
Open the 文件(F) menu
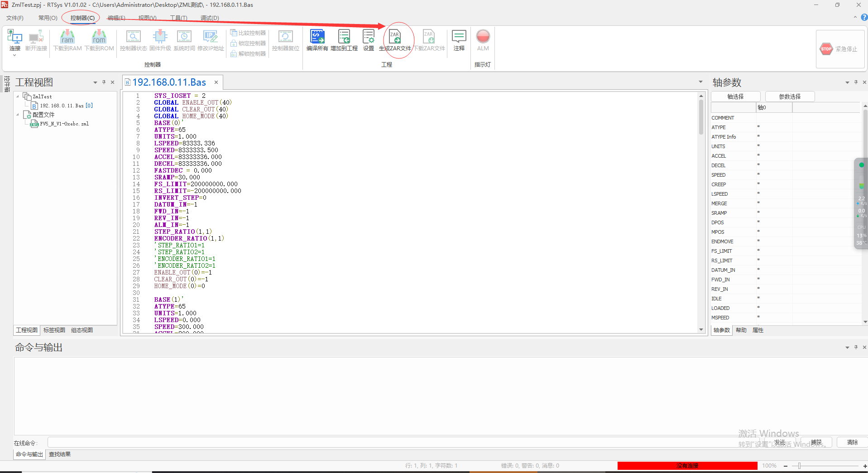click(15, 18)
